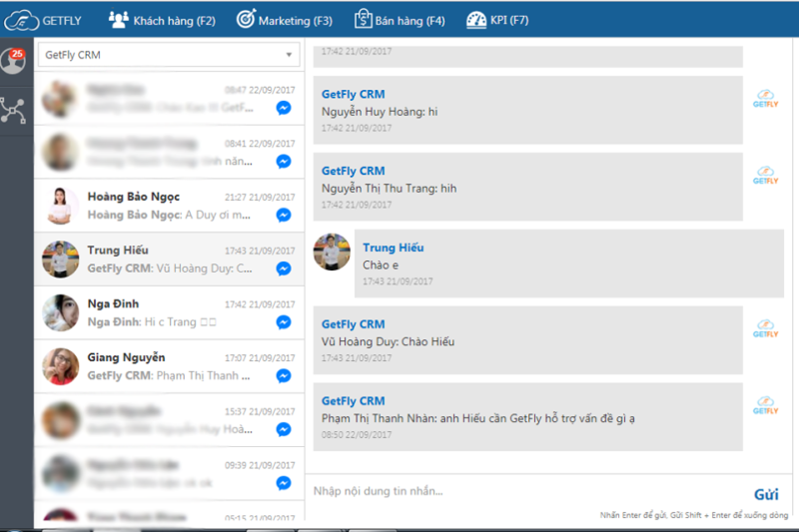Click the 21:27 21/09/2017 time in conversation list
The image size is (799, 532).
pyautogui.click(x=260, y=198)
